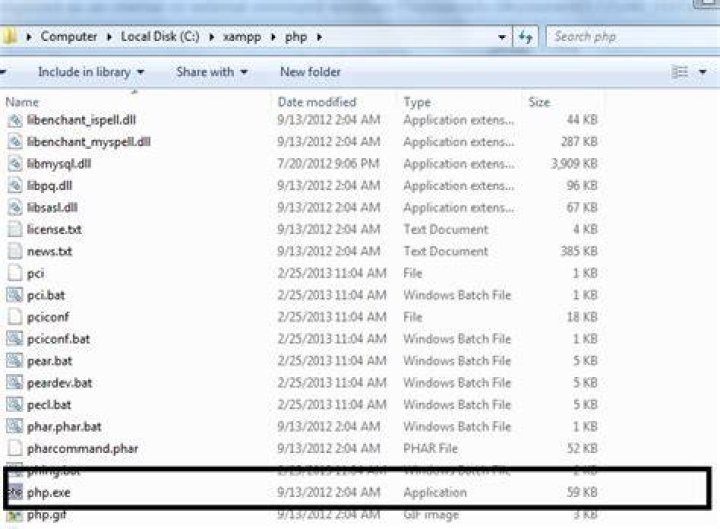The height and width of the screenshot is (529, 720).
Task: Select the file named peardev.bat
Action: (x=60, y=383)
